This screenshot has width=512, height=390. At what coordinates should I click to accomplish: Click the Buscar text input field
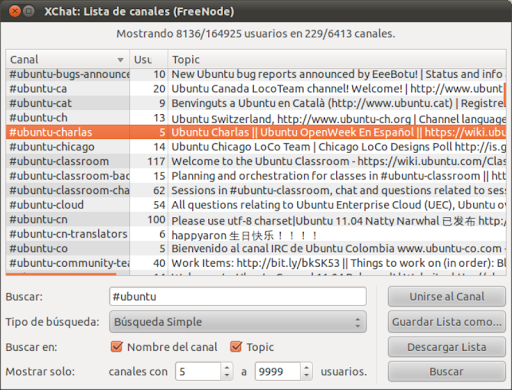(238, 296)
